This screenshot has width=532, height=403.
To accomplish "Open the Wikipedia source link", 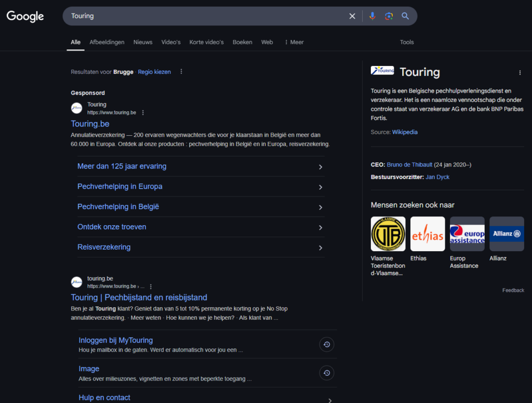I will coord(405,132).
